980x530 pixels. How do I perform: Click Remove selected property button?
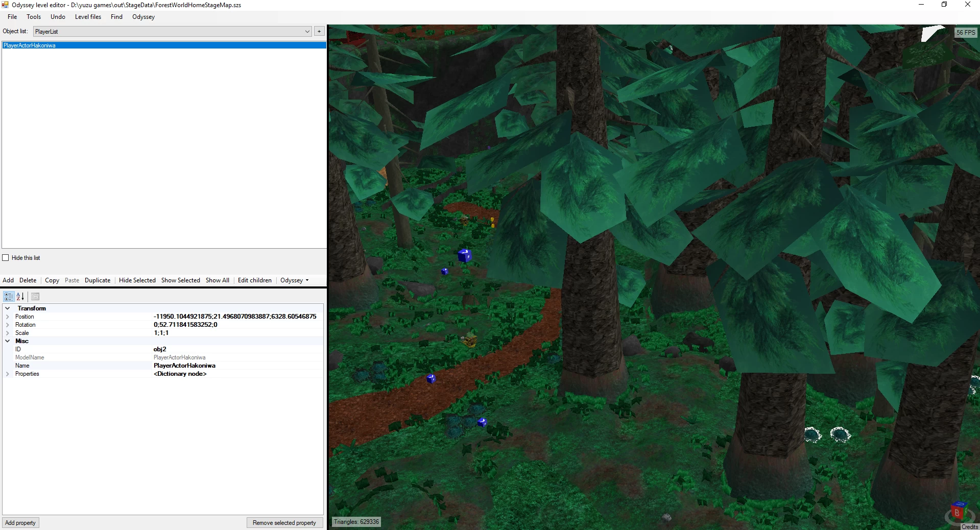[x=284, y=523]
